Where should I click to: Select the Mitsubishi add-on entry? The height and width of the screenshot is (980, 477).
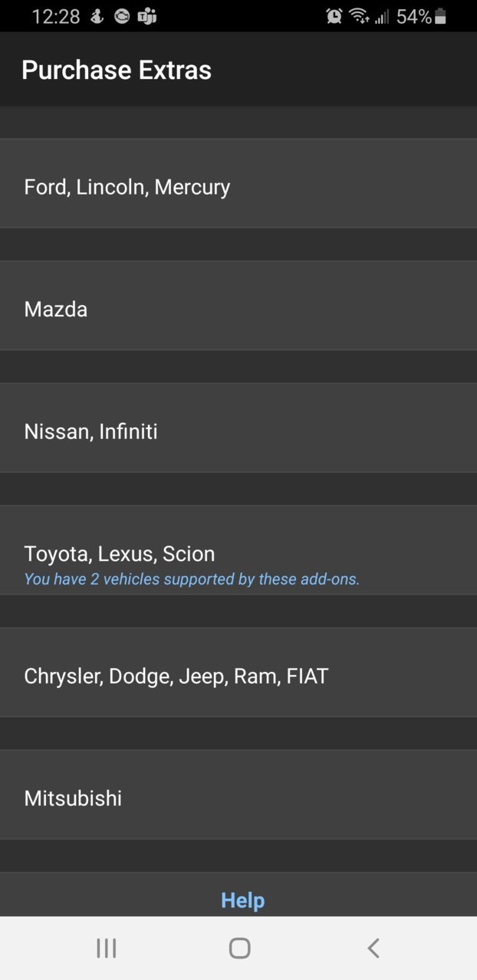coord(238,795)
